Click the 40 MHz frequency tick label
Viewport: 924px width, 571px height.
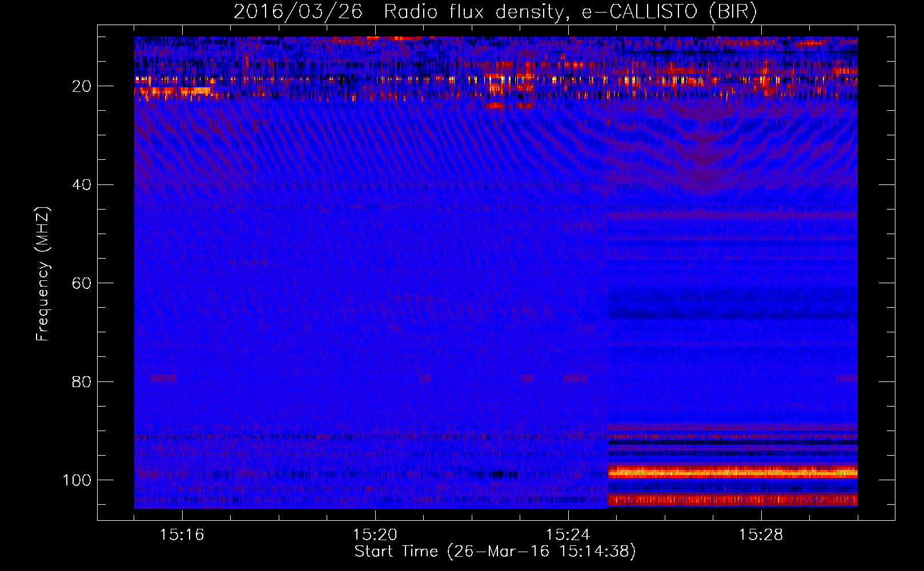click(x=82, y=185)
